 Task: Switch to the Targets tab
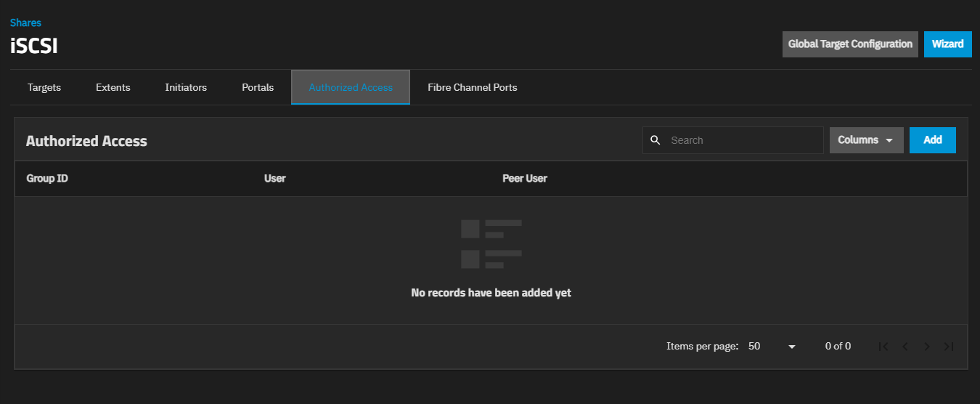[x=44, y=87]
